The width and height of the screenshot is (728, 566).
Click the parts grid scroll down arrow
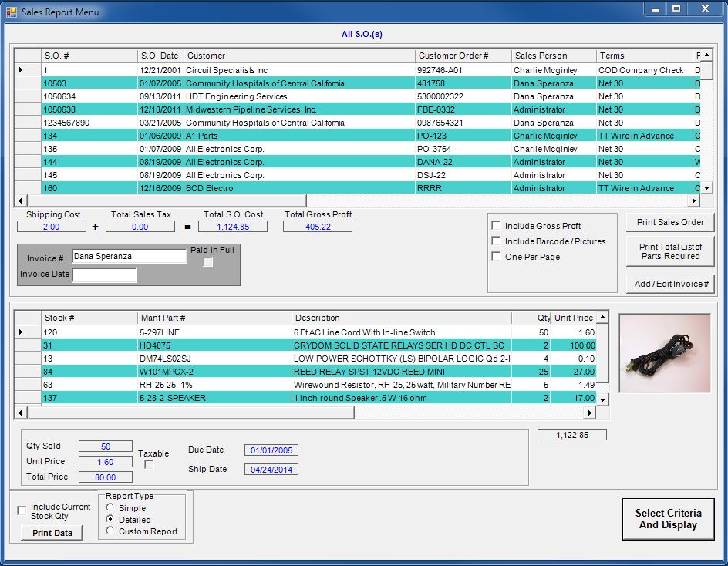[x=602, y=399]
